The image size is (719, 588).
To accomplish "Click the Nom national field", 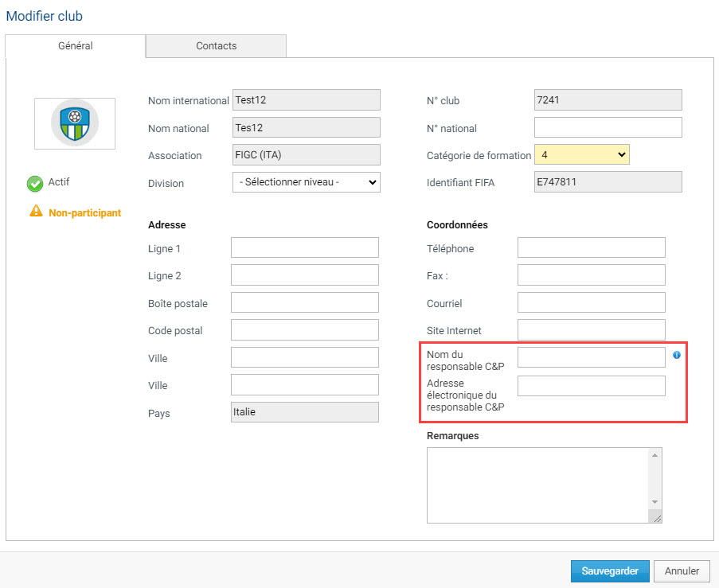I will point(307,127).
